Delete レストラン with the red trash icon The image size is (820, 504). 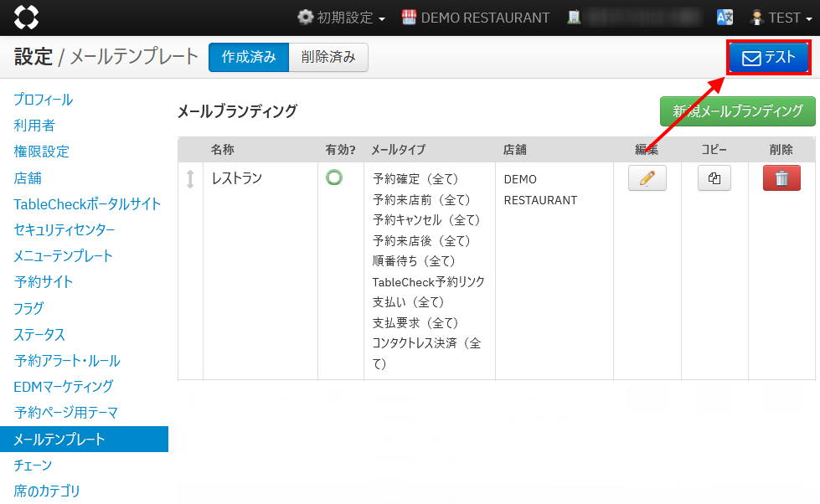(781, 178)
